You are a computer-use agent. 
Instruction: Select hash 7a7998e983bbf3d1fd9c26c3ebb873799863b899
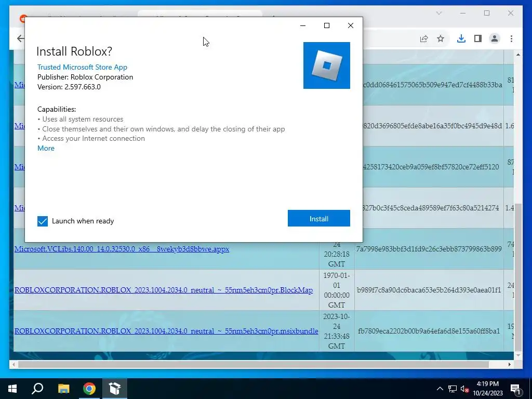coord(429,249)
